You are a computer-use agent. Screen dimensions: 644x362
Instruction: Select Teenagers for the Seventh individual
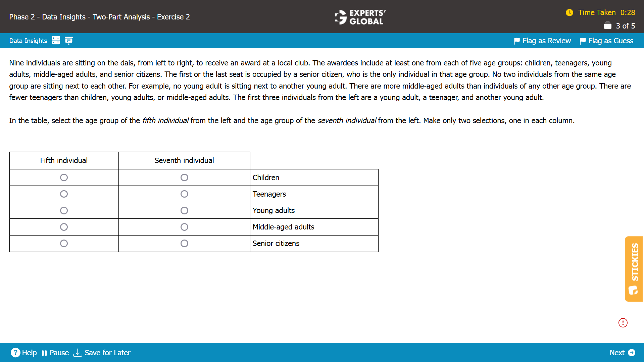click(184, 194)
